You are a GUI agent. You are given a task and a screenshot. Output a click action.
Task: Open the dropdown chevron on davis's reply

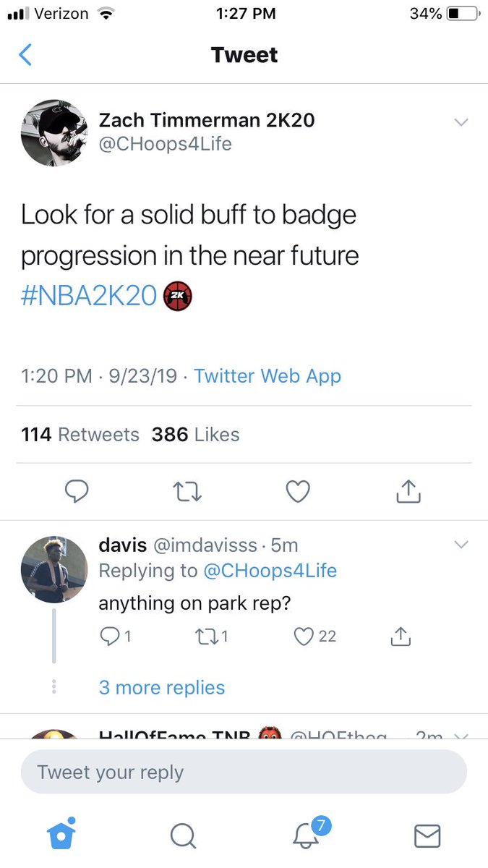461,544
